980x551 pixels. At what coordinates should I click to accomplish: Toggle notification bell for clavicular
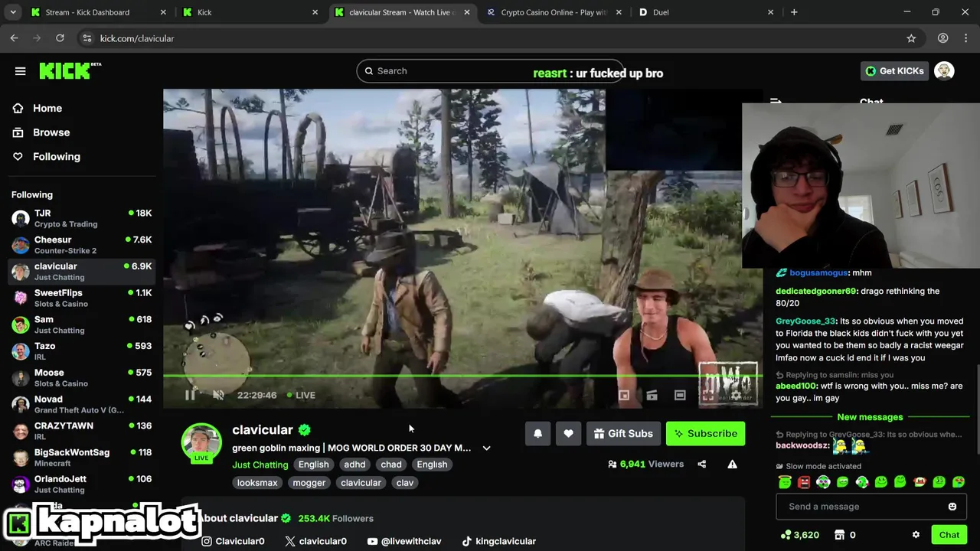[537, 433]
